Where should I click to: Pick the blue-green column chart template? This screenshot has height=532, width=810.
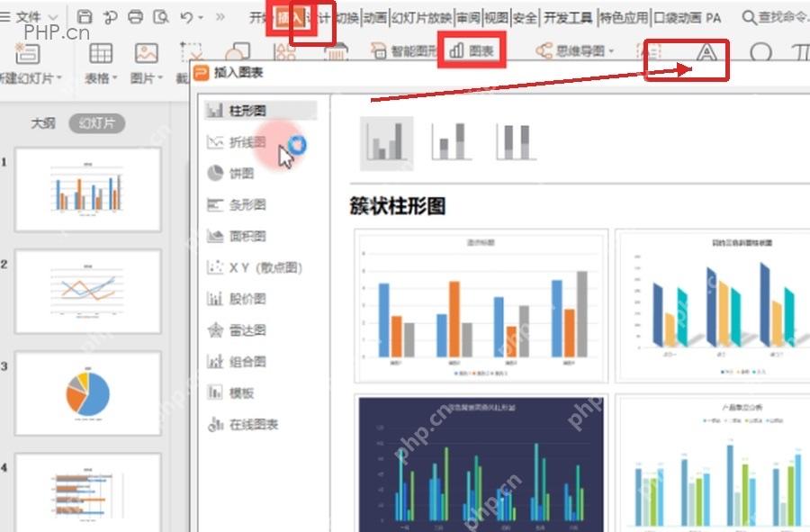[x=713, y=464]
